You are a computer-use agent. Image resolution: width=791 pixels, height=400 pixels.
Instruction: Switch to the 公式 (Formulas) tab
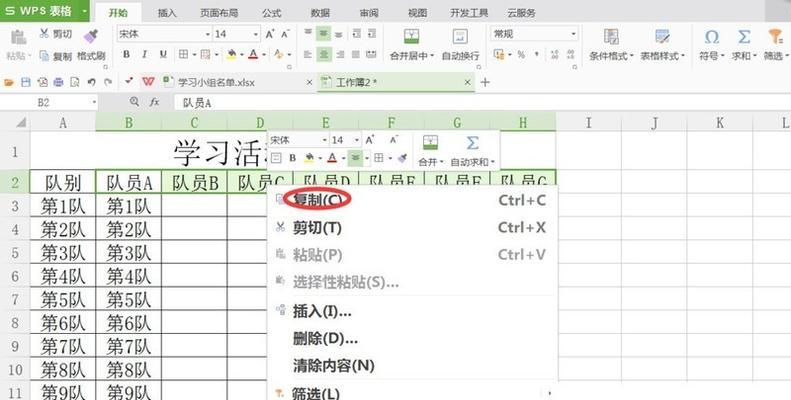pyautogui.click(x=271, y=13)
